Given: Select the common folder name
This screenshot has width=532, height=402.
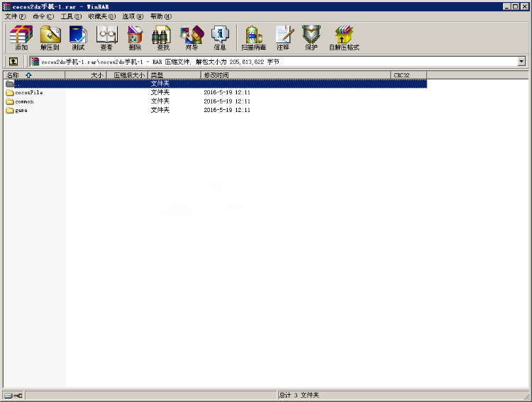Looking at the screenshot, I should tap(24, 101).
